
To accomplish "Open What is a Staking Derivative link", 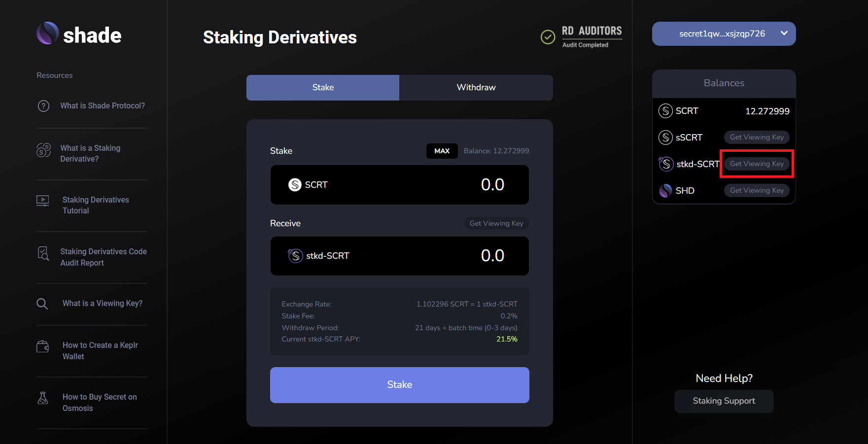I will 90,154.
